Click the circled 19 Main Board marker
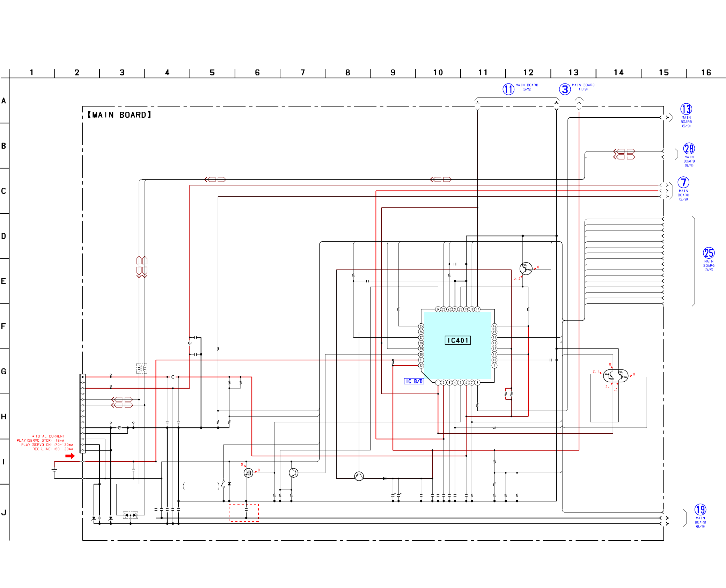 coord(700,509)
